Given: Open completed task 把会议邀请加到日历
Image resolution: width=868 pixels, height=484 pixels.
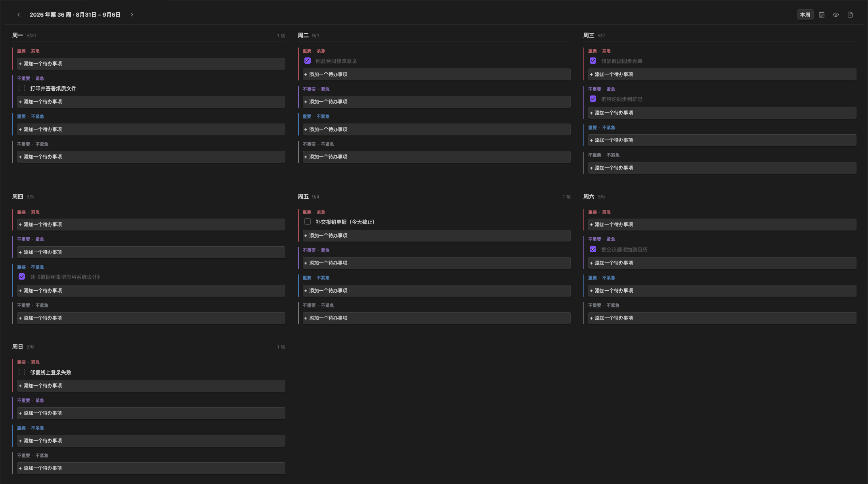Looking at the screenshot, I should (624, 250).
